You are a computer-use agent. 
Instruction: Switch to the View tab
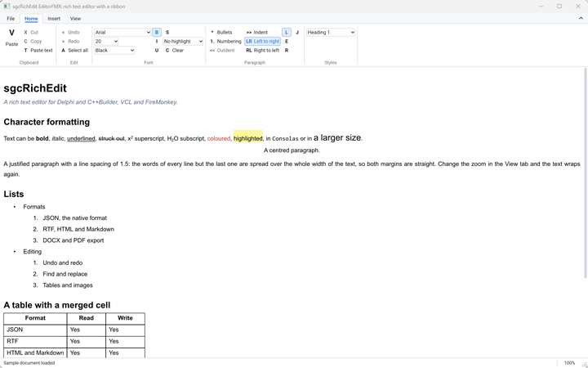tap(75, 18)
